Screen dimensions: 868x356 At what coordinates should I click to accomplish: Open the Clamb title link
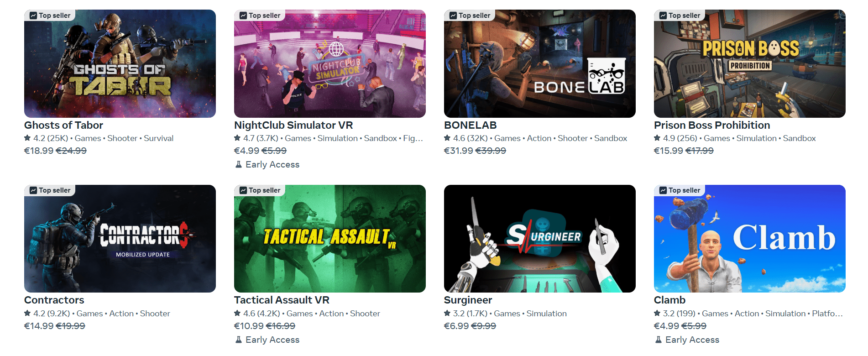pos(669,300)
